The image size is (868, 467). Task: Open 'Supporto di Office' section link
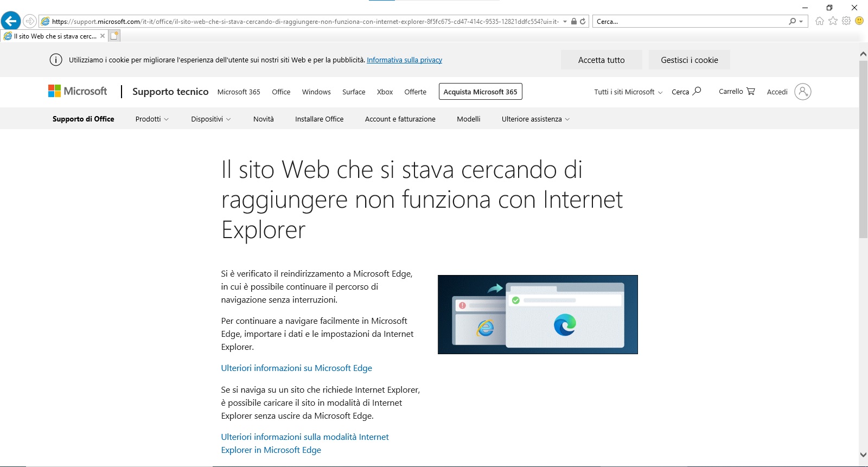point(84,119)
